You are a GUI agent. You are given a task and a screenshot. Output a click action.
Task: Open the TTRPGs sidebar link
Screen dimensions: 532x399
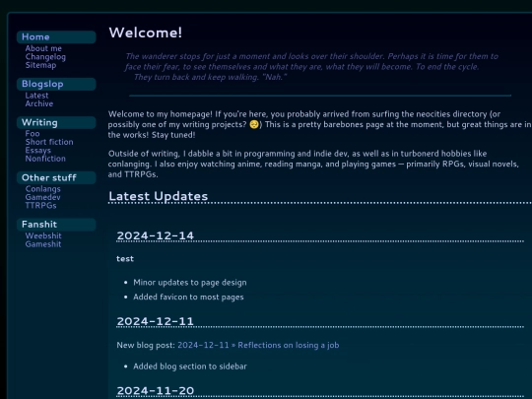pyautogui.click(x=40, y=206)
